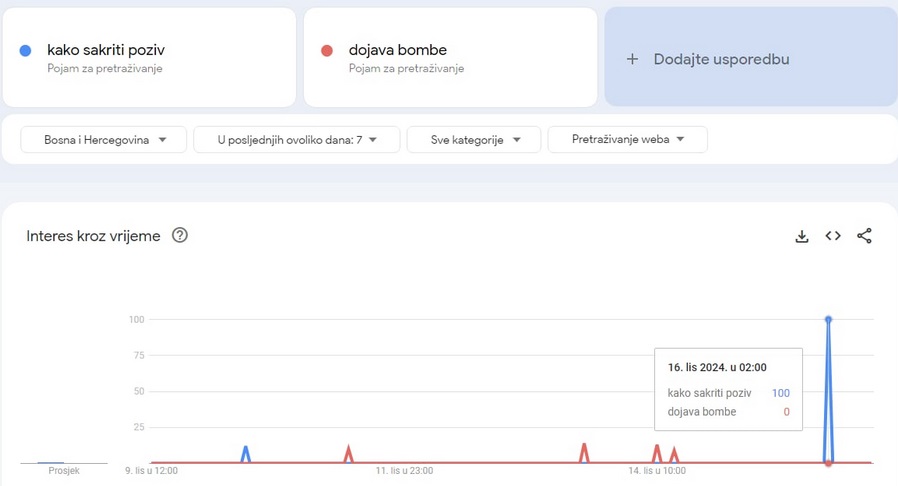Share the Interes kroz vrijeme chart
The width and height of the screenshot is (898, 486).
pyautogui.click(x=864, y=236)
